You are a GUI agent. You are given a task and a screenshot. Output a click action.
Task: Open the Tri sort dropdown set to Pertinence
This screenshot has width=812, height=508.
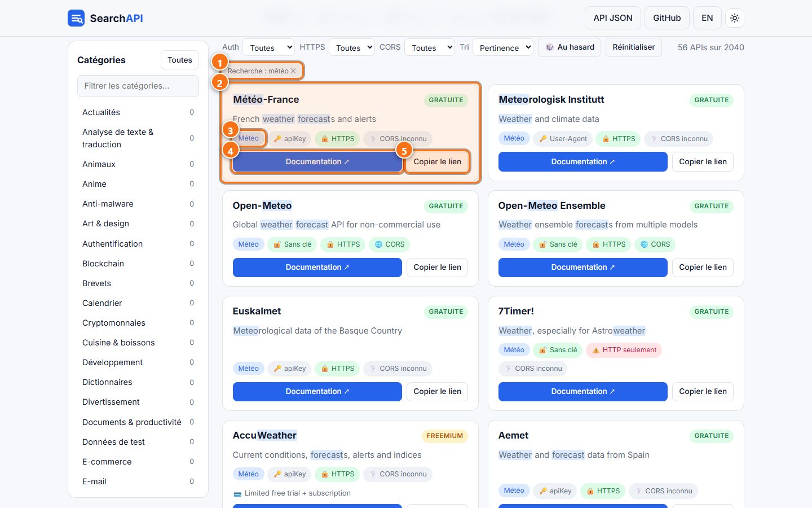[503, 48]
